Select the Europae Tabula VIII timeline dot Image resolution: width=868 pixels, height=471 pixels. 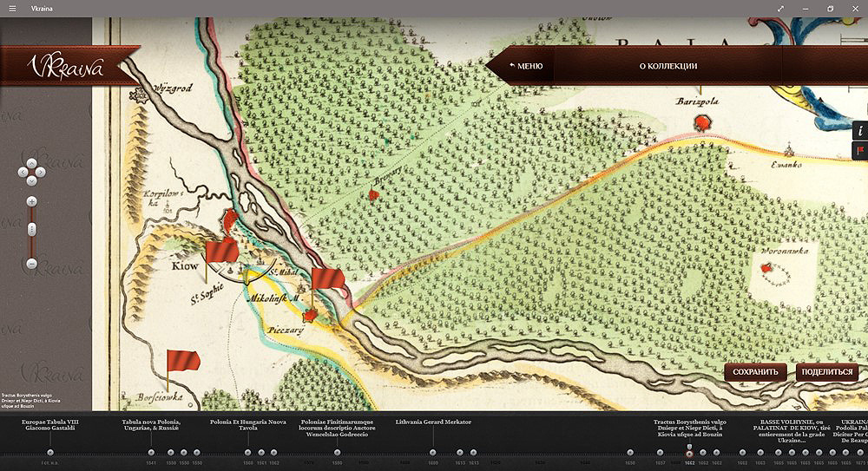click(50, 452)
